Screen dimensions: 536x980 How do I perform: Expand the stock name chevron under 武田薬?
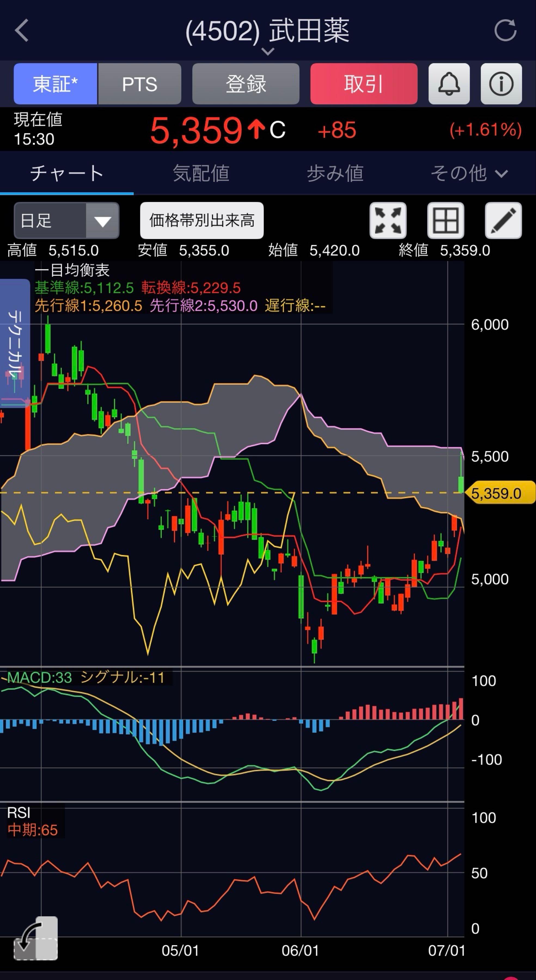[268, 51]
